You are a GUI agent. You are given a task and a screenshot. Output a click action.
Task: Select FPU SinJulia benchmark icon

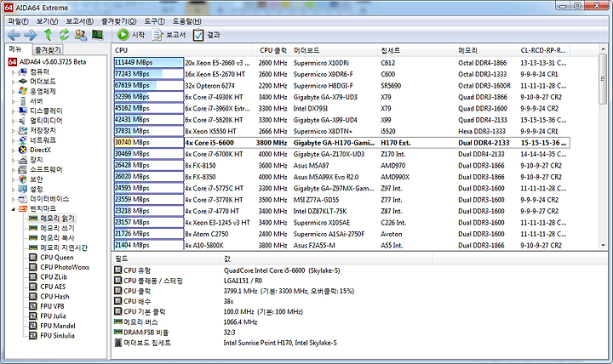coord(33,335)
